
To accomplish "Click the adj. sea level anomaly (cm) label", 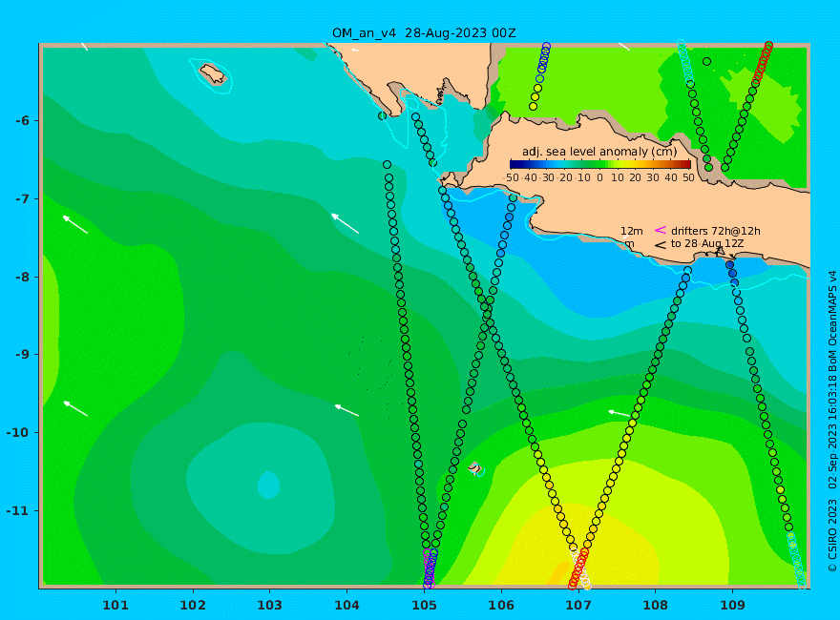I will coord(599,152).
